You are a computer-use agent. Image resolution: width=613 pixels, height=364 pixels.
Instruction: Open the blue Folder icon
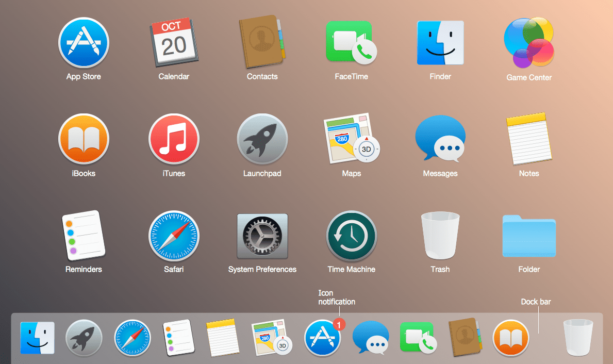coord(528,236)
